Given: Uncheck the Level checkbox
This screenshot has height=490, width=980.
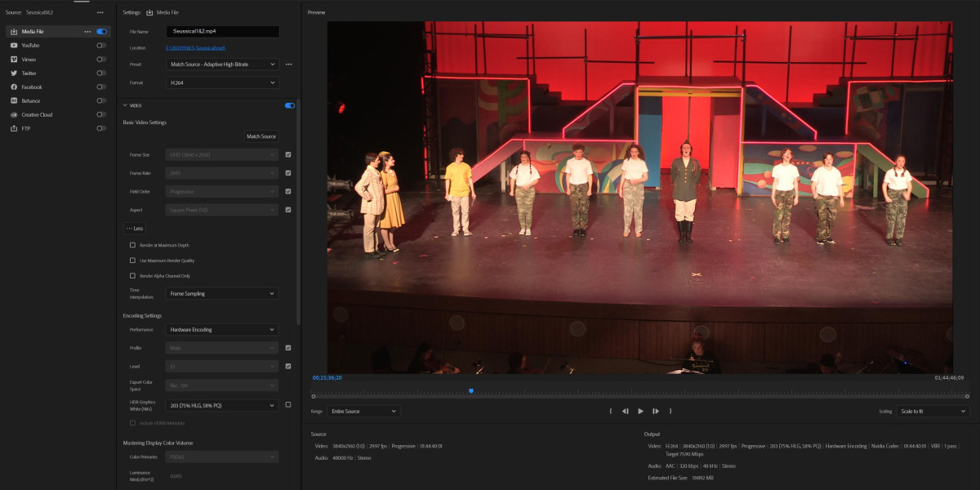Looking at the screenshot, I should [x=288, y=367].
